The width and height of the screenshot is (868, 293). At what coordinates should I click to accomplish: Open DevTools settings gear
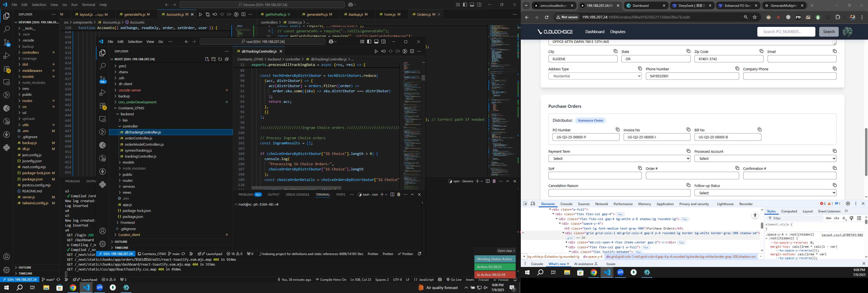coord(848,204)
